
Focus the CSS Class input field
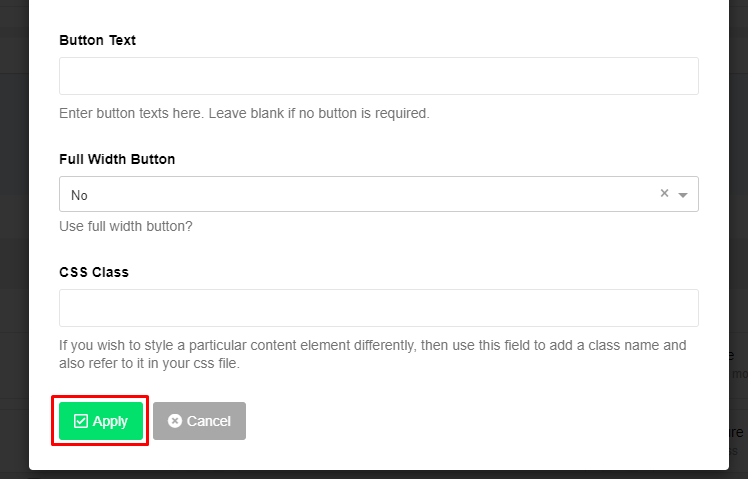click(379, 308)
